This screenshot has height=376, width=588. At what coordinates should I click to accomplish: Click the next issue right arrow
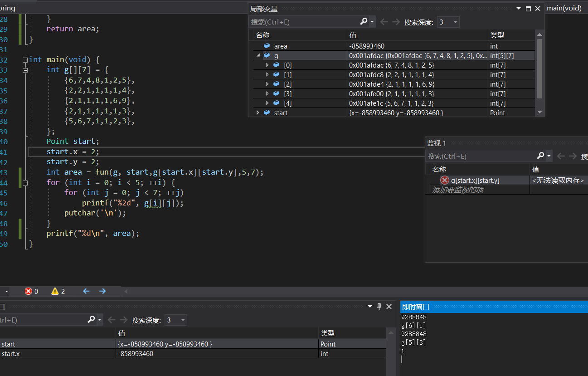pos(102,291)
